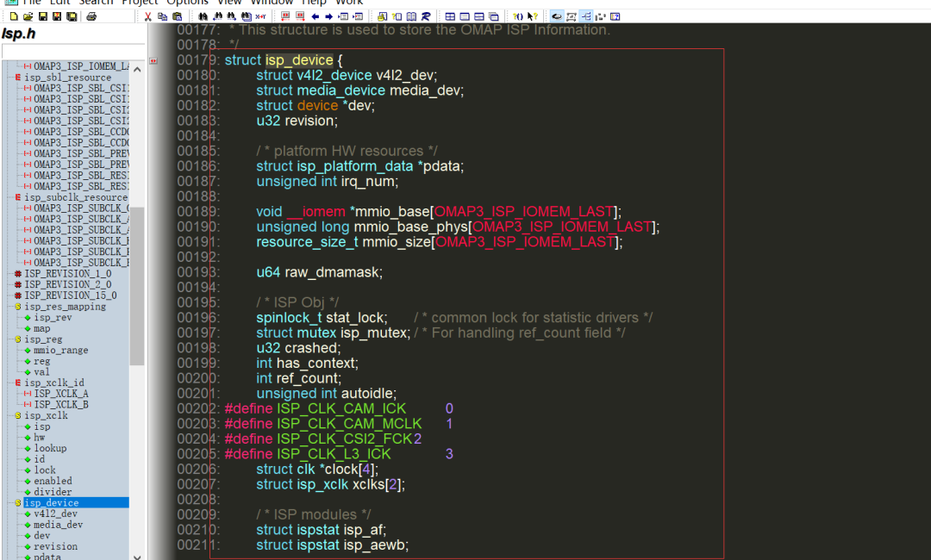Viewport: 931px width, 560px height.
Task: Click the mmio_range symbol entry
Action: [x=60, y=351]
